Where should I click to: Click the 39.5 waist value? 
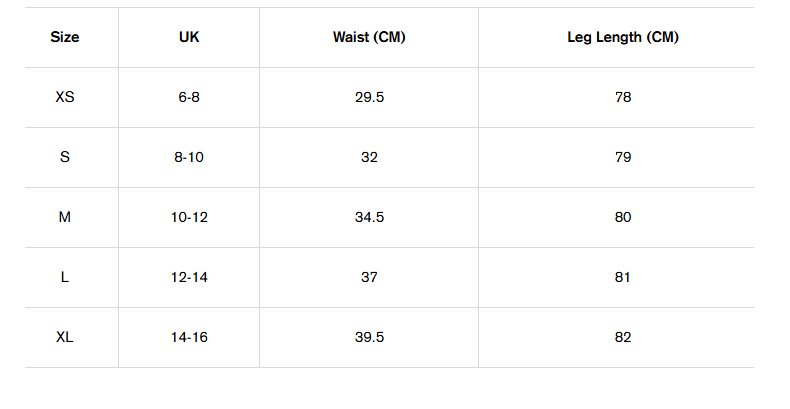click(369, 337)
